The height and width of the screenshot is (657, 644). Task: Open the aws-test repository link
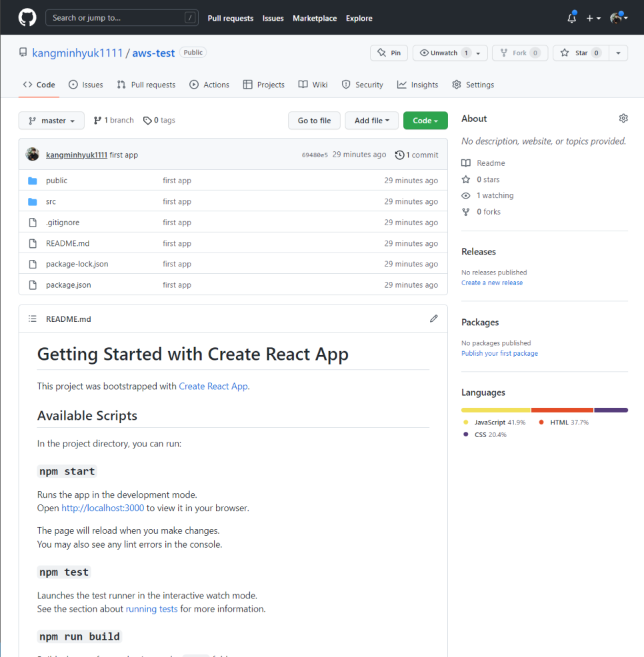click(x=153, y=53)
